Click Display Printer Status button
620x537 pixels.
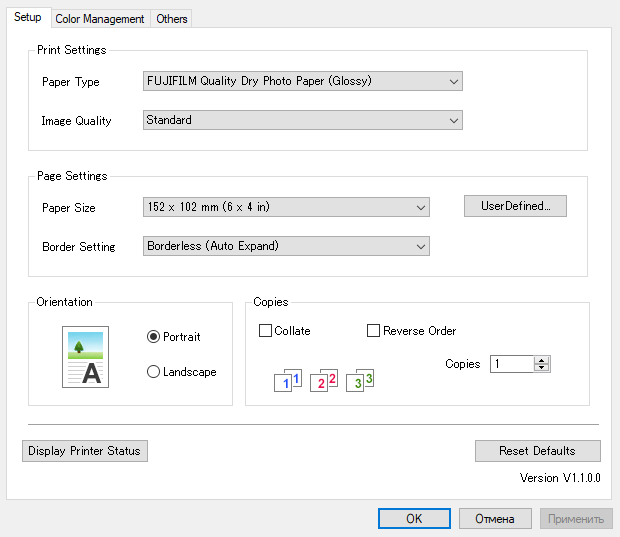pos(85,451)
